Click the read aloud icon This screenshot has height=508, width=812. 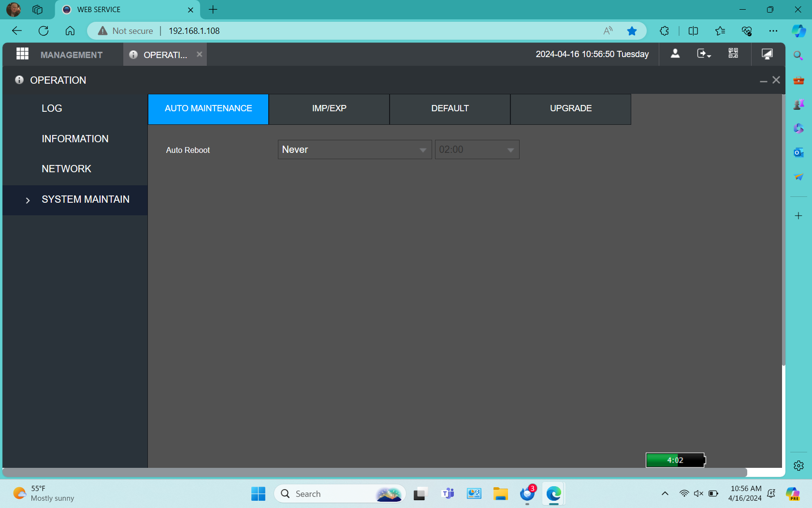point(608,31)
